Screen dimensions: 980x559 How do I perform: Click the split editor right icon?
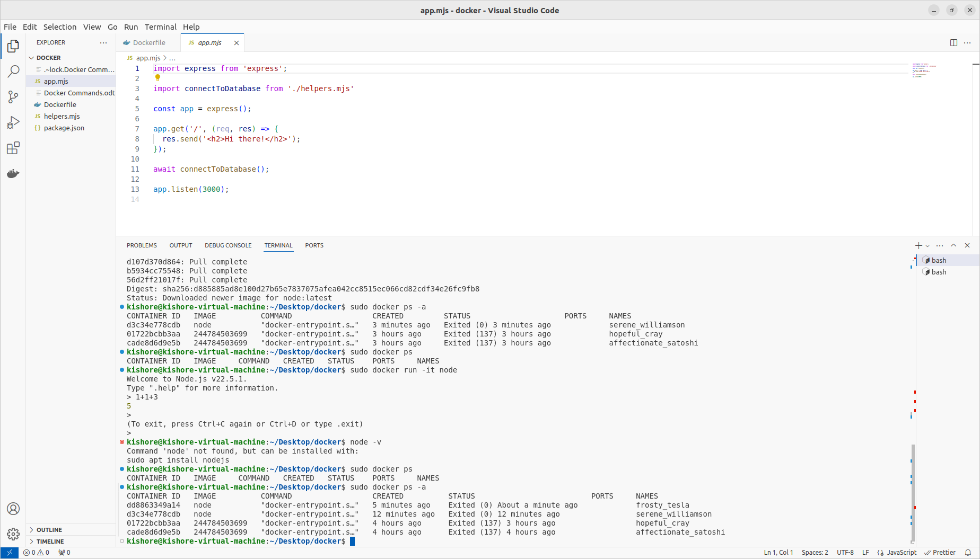click(953, 43)
